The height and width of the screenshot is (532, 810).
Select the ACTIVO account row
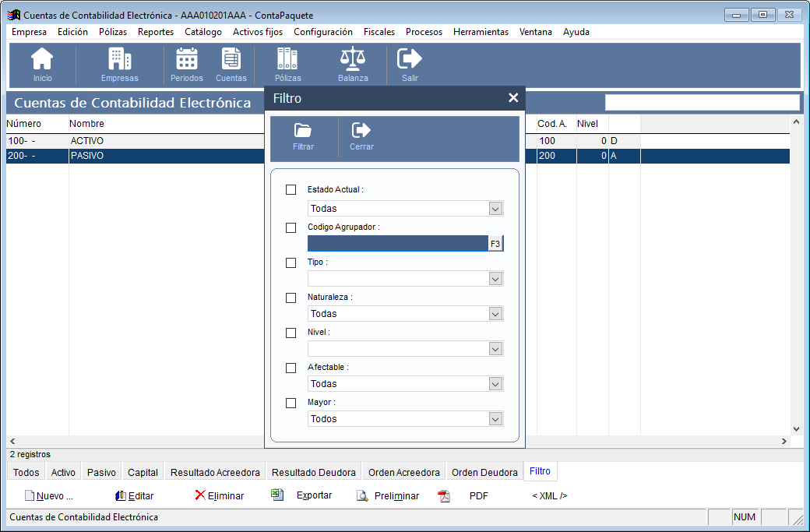coord(398,141)
